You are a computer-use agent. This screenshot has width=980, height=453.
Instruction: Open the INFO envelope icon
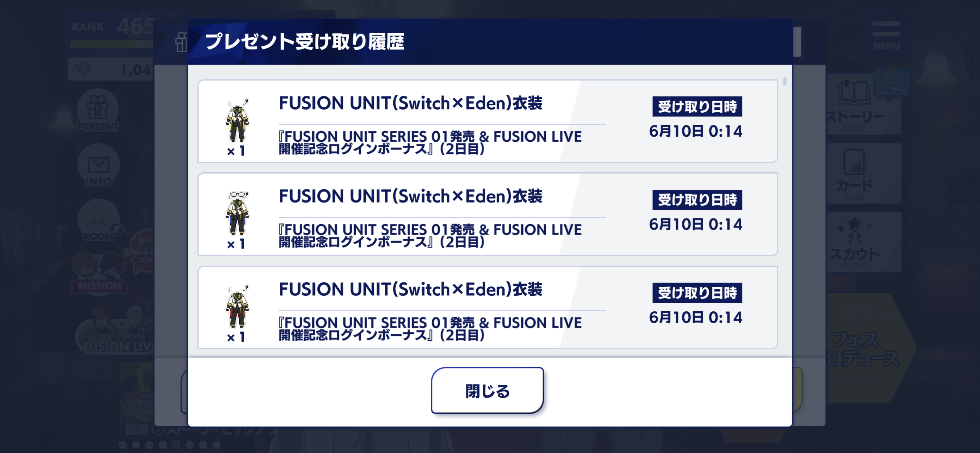click(99, 166)
